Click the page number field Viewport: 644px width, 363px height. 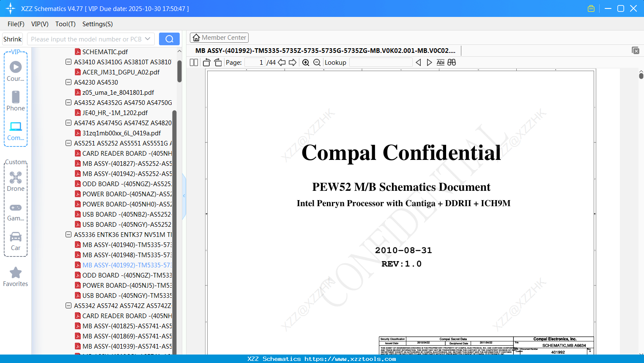[255, 62]
